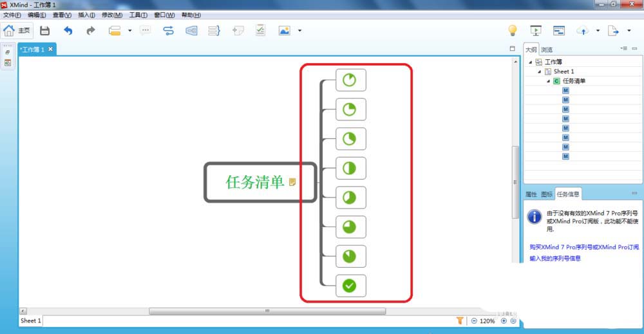Open the 工具(T) menu
The height and width of the screenshot is (334, 644).
pos(138,15)
